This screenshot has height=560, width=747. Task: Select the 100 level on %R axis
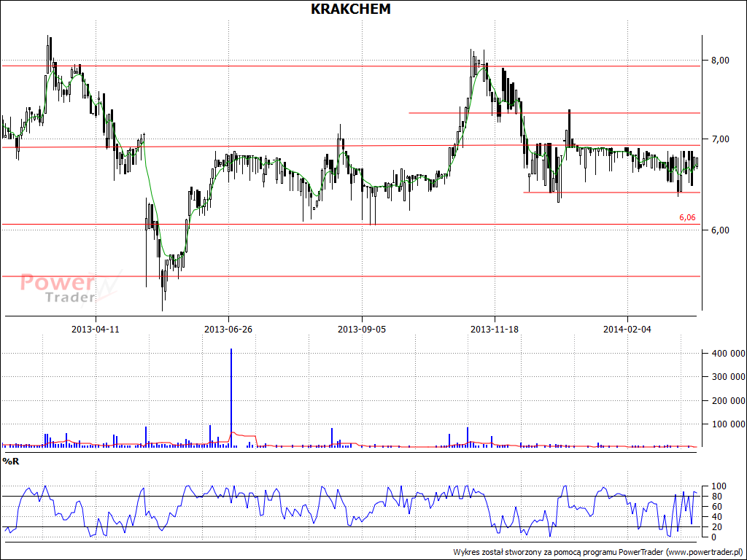pos(718,486)
